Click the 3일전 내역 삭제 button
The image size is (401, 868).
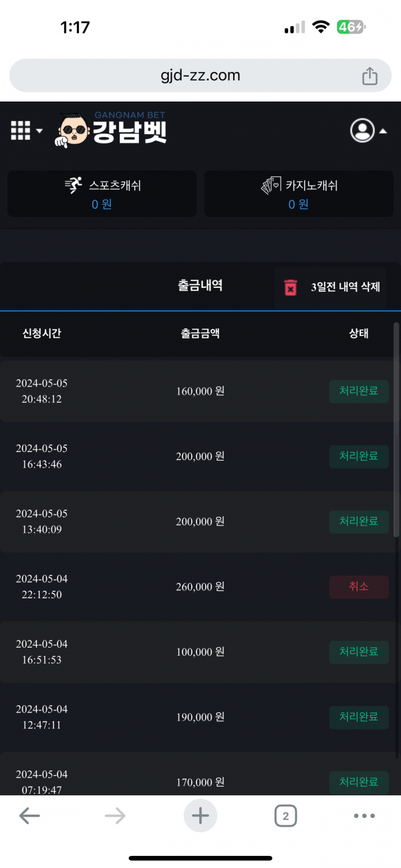(345, 287)
